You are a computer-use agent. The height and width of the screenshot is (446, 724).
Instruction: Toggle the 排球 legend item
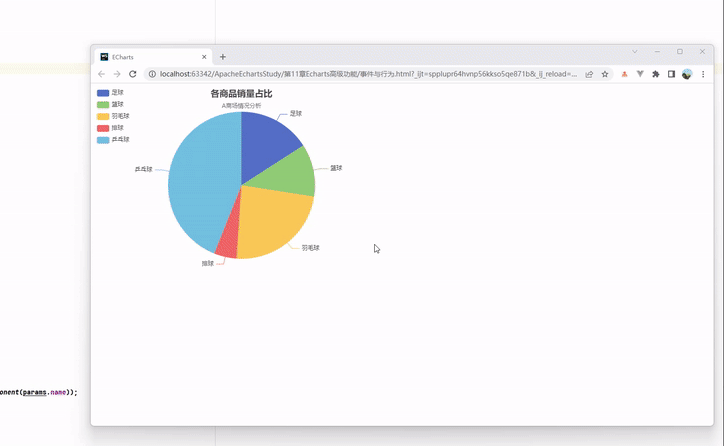110,128
